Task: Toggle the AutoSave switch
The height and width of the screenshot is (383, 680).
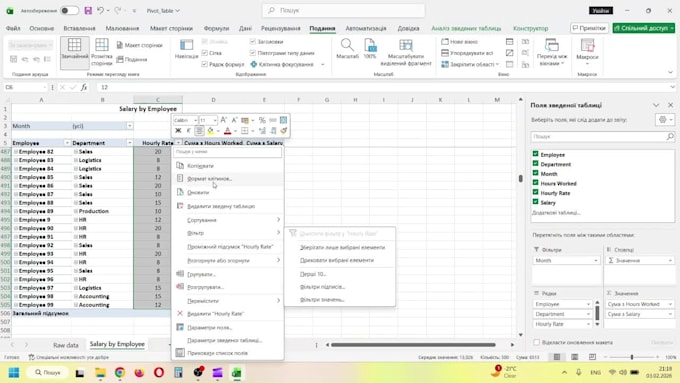Action: point(69,10)
